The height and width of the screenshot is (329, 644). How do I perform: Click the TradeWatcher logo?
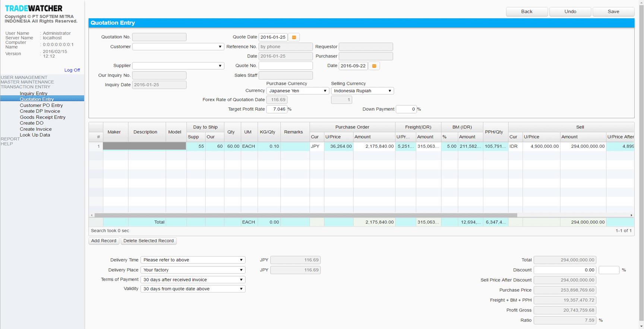(x=34, y=8)
